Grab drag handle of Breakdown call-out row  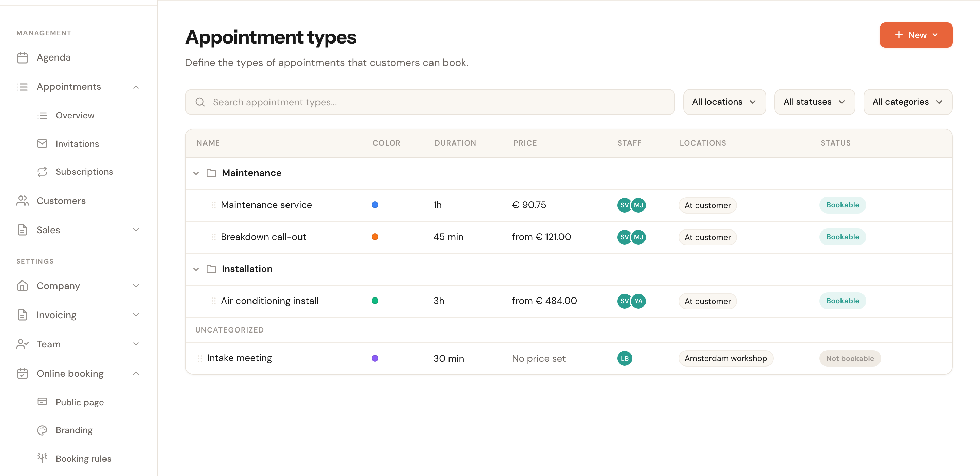coord(213,237)
